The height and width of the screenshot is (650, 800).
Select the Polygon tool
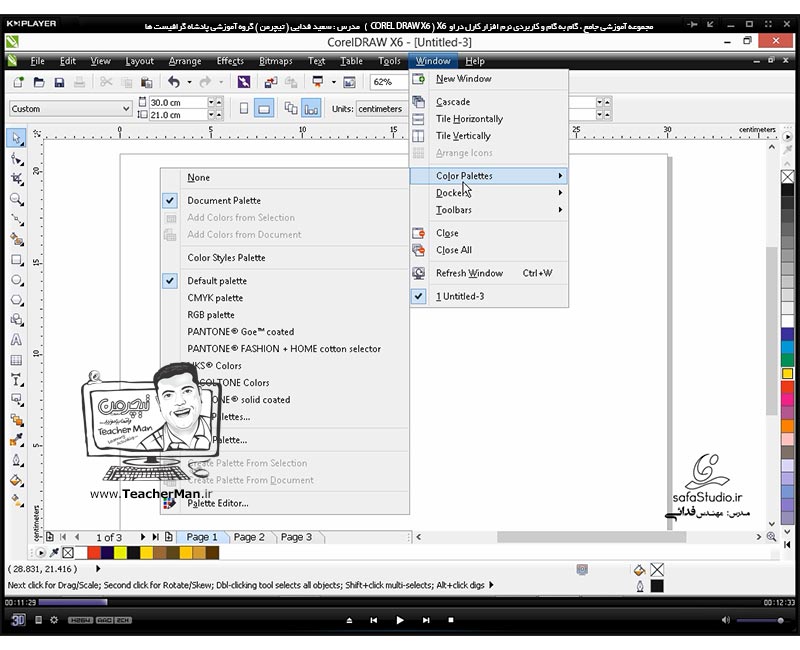(16, 300)
